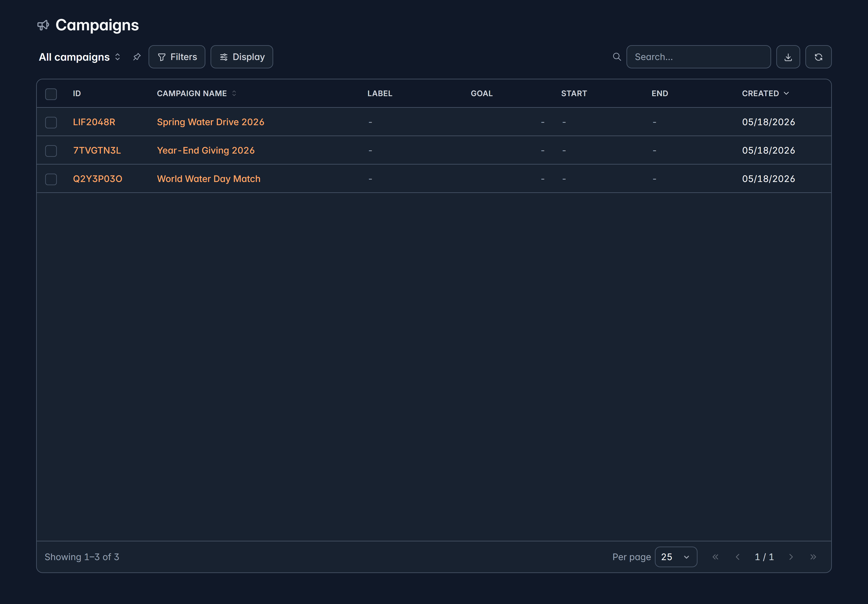Click the Goal column header

(481, 93)
